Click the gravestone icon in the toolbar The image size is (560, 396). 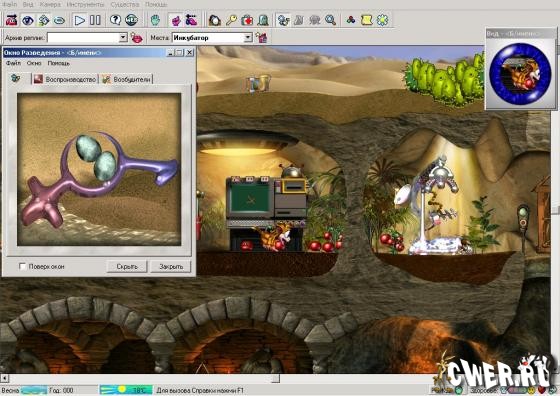[x=263, y=20]
